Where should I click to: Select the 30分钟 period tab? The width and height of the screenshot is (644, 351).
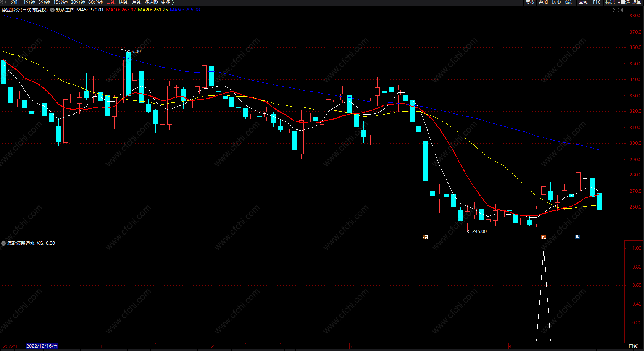point(78,2)
